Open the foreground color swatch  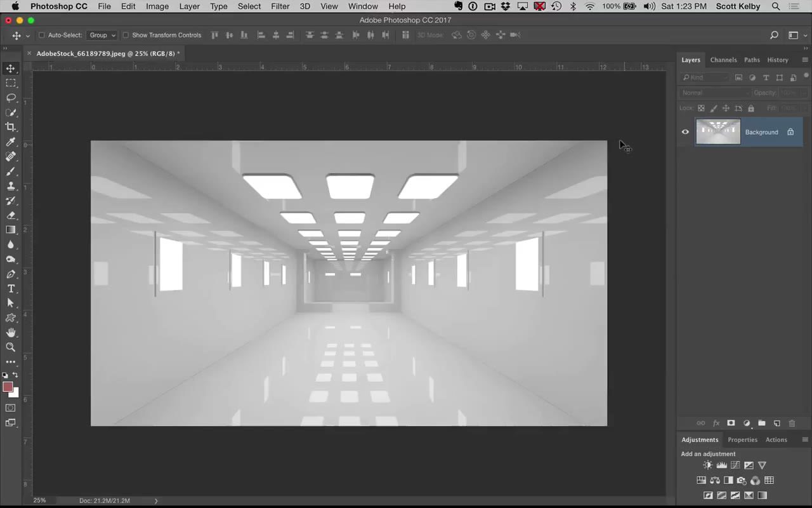(x=9, y=387)
